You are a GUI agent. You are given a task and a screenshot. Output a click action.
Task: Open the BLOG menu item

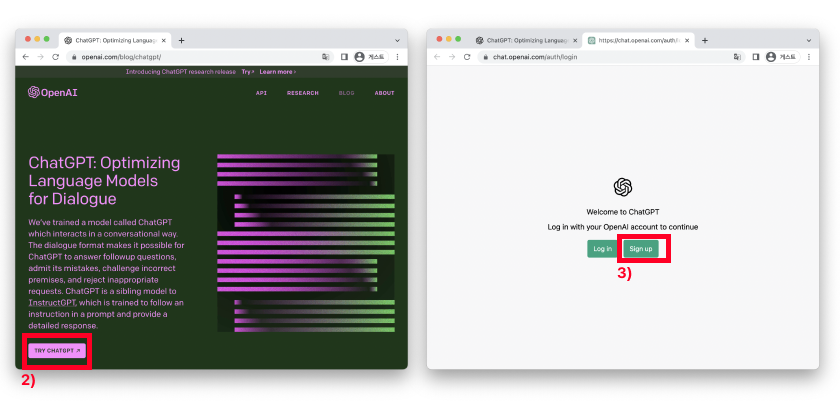pos(347,93)
